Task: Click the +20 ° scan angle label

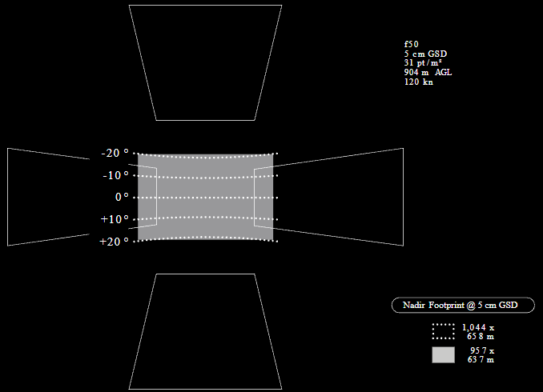Action: tap(114, 242)
